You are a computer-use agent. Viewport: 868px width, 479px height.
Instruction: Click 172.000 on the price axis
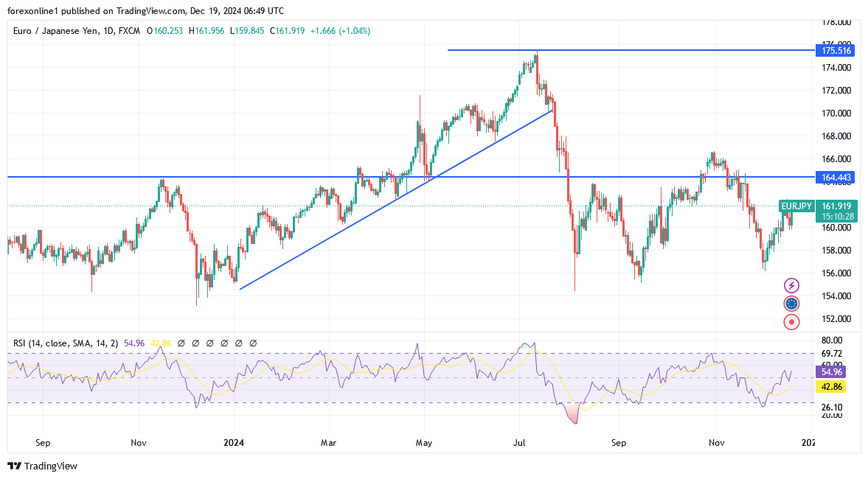click(836, 90)
